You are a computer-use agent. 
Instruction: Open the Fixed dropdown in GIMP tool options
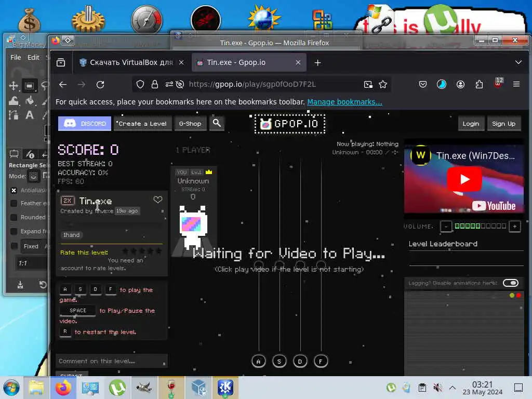tap(34, 246)
